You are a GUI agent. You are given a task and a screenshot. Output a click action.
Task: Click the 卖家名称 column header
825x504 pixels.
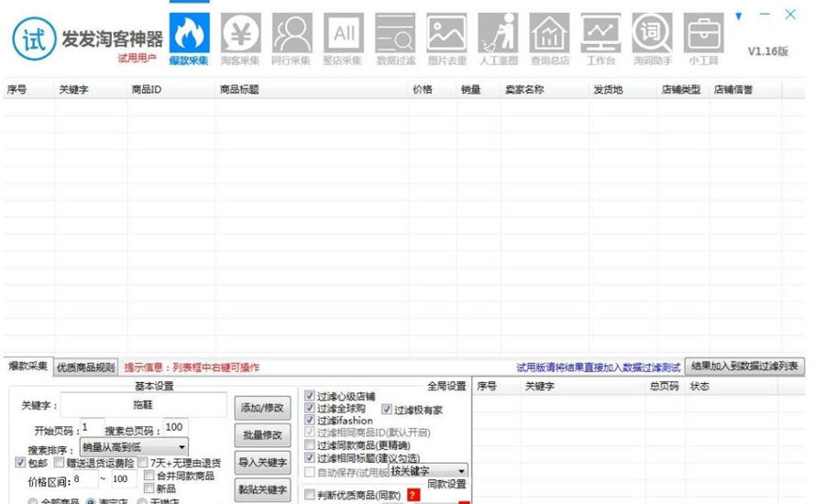[545, 90]
